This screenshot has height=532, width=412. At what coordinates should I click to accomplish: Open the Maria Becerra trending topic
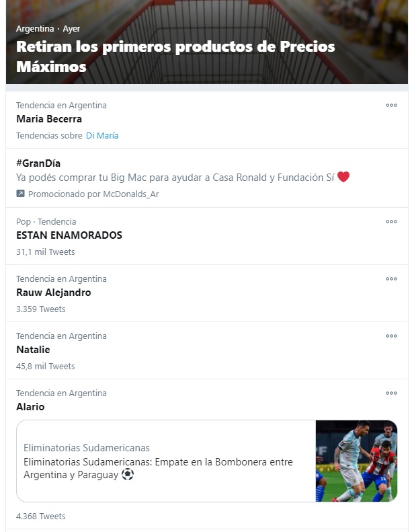point(49,119)
